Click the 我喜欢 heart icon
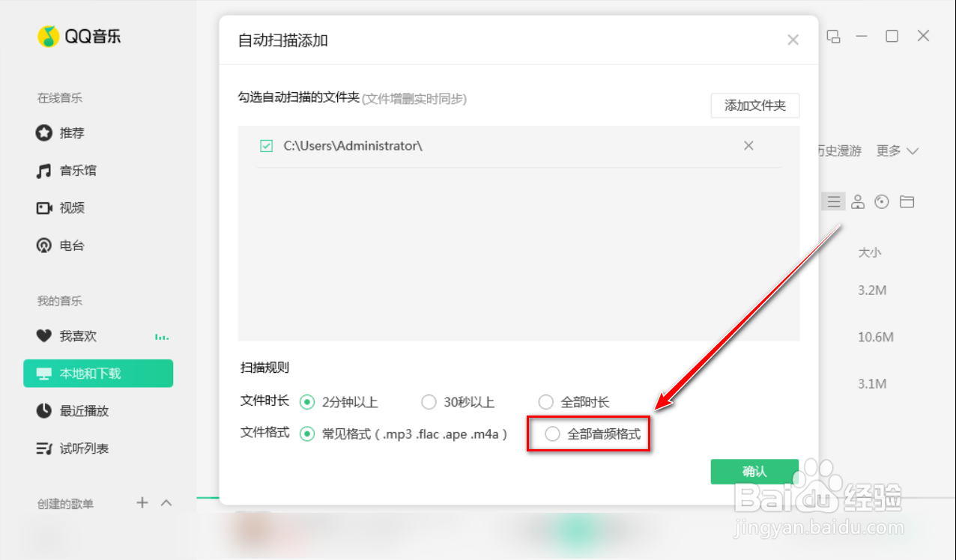Image resolution: width=956 pixels, height=560 pixels. [45, 336]
